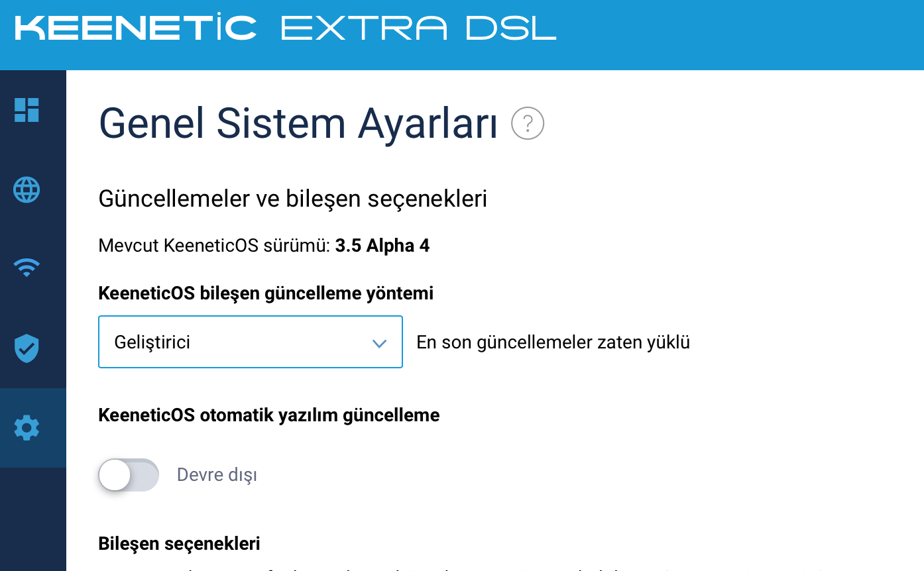This screenshot has width=924, height=571.
Task: Click the KEENETIC logo in header
Action: tap(135, 28)
